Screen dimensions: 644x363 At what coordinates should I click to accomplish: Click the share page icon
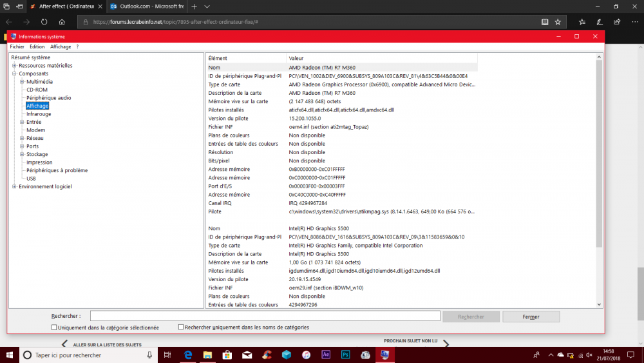click(617, 22)
